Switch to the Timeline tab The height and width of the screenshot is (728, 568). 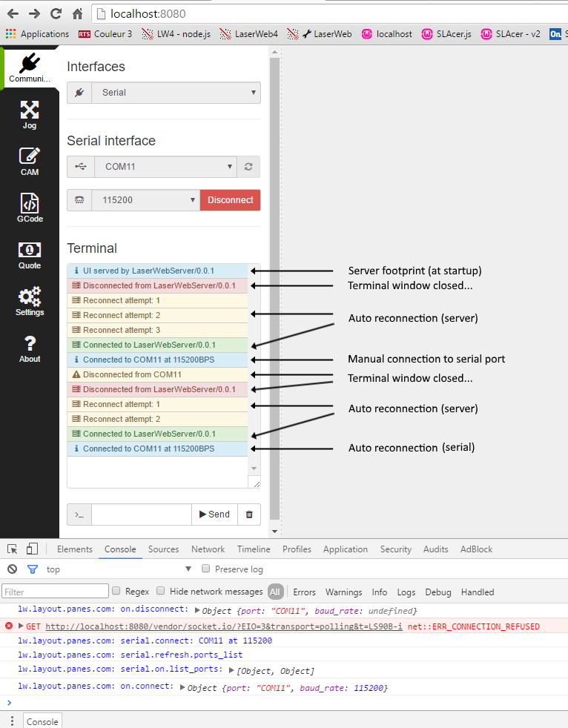point(254,549)
